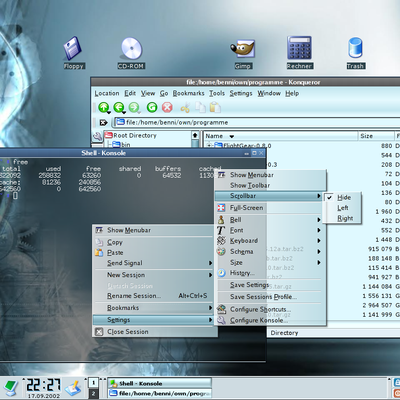Click the Size column header

[x=376, y=136]
